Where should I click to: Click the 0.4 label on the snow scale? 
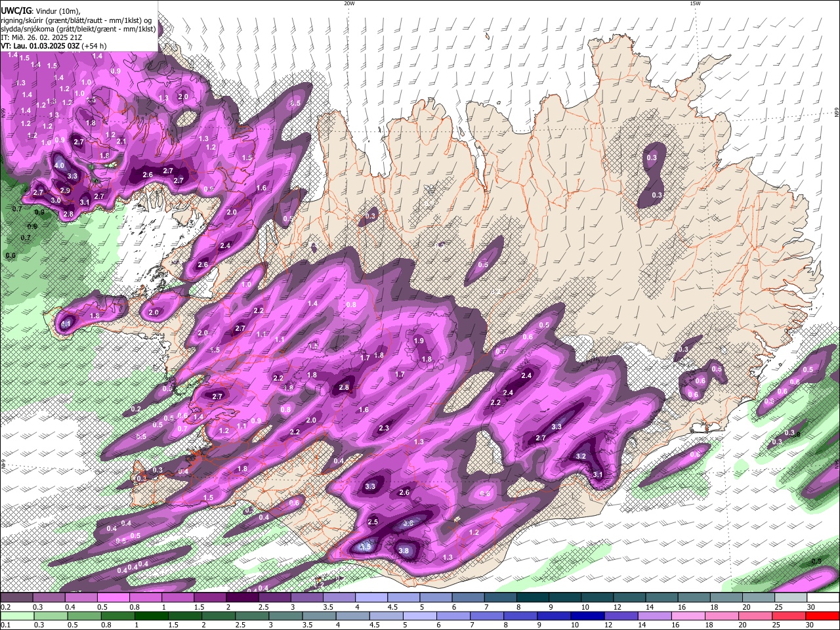[70, 607]
